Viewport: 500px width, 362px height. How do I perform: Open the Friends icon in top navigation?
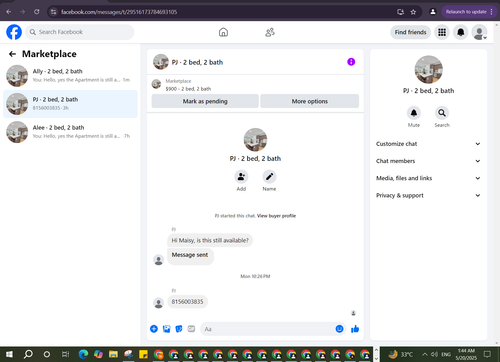(x=270, y=32)
